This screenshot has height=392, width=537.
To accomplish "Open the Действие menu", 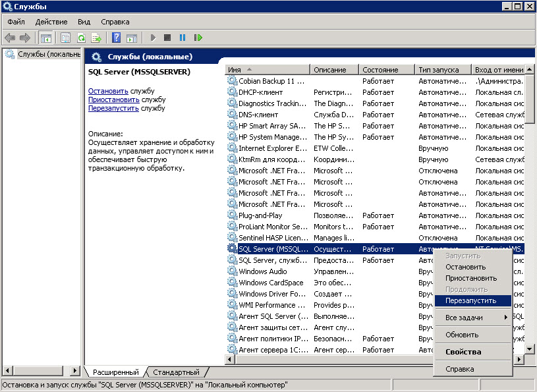I will point(51,22).
